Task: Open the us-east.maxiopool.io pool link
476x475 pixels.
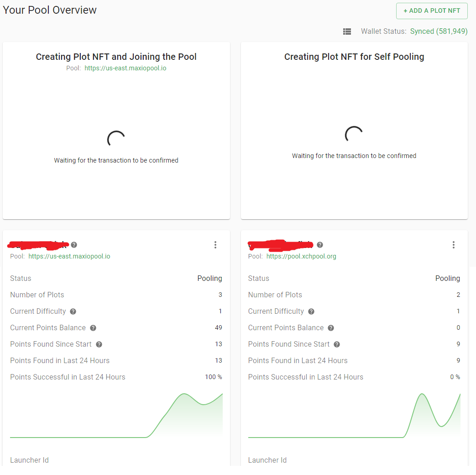Action: coord(69,256)
